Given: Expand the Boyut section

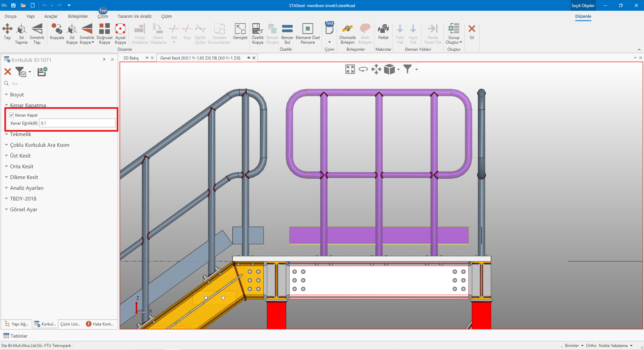Looking at the screenshot, I should 17,95.
